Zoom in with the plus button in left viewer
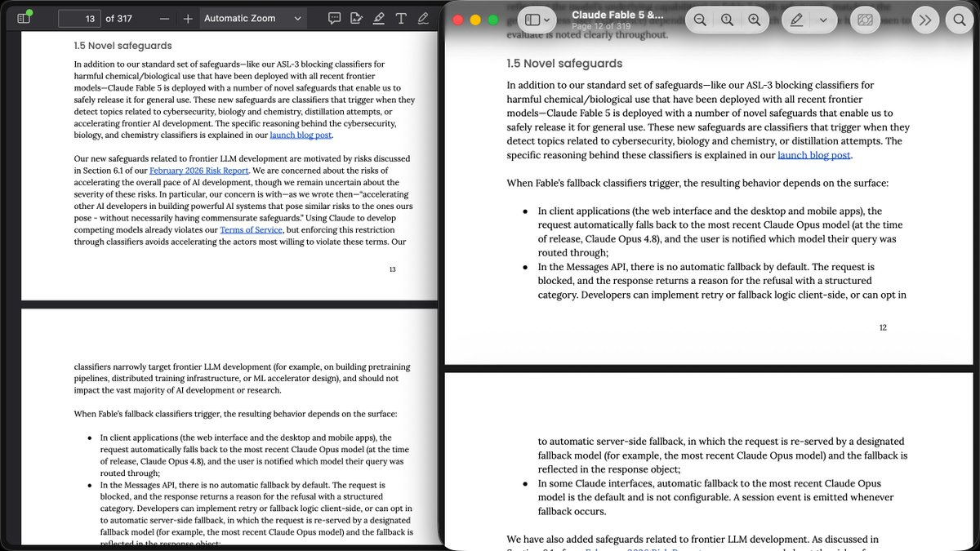The height and width of the screenshot is (551, 980). (x=188, y=18)
